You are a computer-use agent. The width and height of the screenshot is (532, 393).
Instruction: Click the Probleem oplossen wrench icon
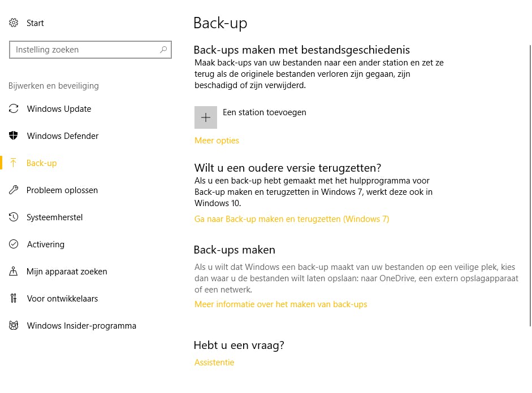coord(14,190)
